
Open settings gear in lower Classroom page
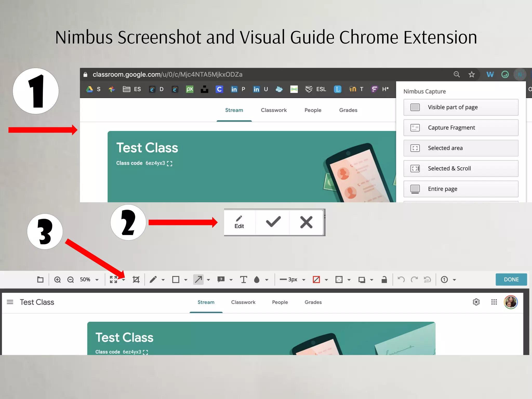476,302
